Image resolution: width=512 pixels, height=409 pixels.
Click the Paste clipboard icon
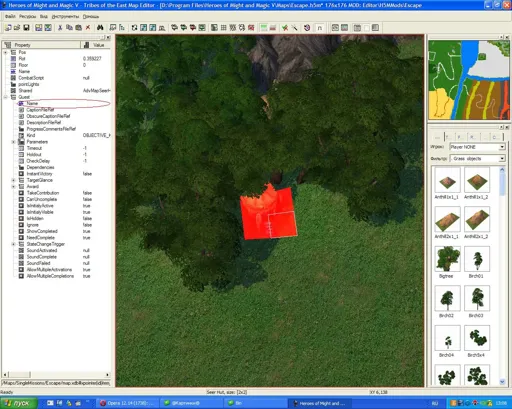(x=79, y=28)
